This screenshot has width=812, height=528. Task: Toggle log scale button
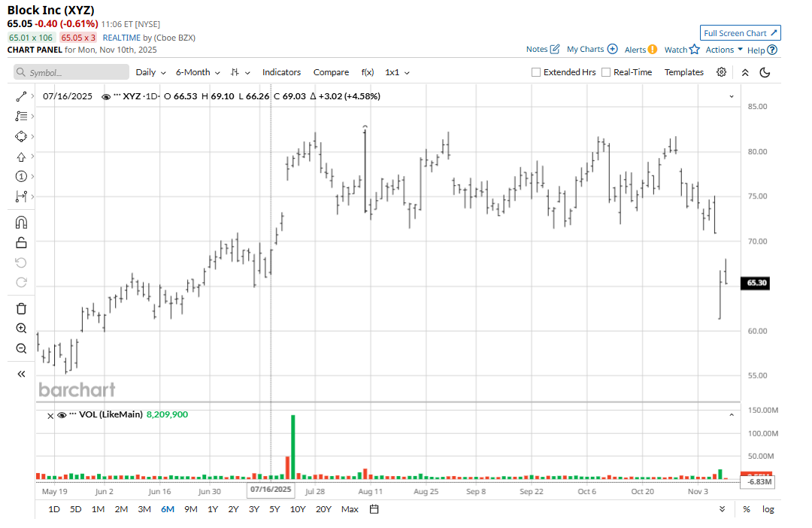pyautogui.click(x=768, y=509)
